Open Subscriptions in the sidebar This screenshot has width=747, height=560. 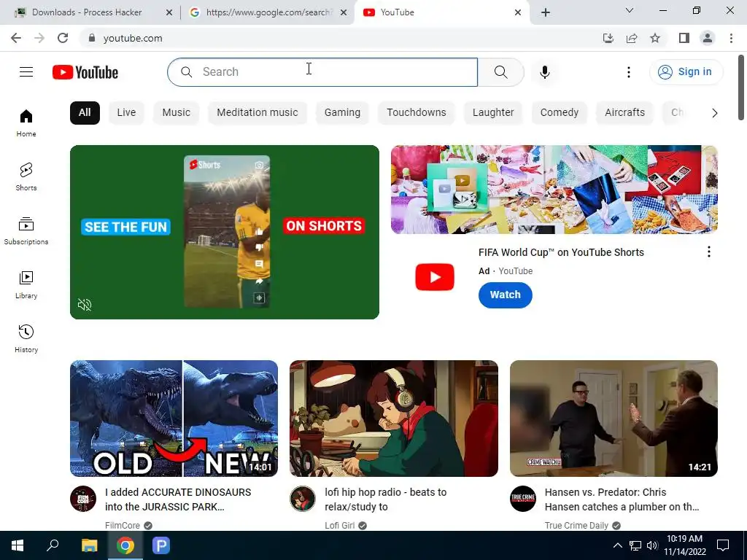tap(26, 230)
